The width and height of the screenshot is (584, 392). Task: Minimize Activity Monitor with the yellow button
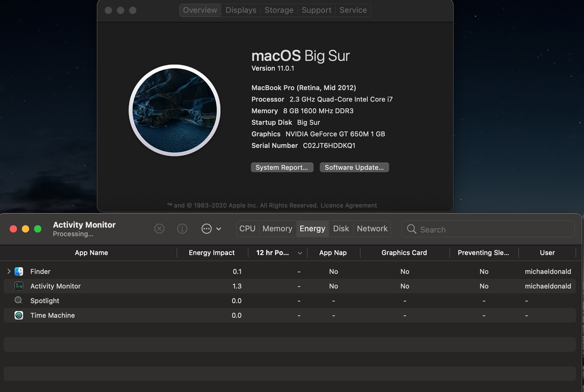25,229
